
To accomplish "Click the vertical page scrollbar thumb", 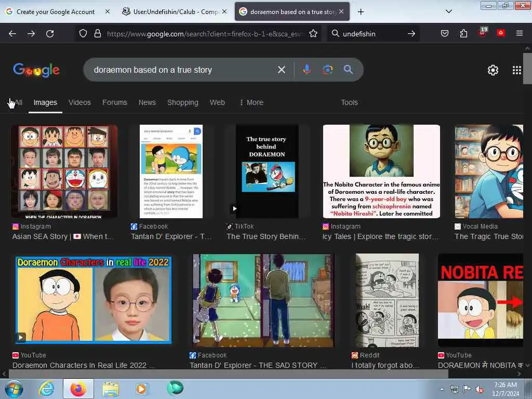I will click(527, 68).
